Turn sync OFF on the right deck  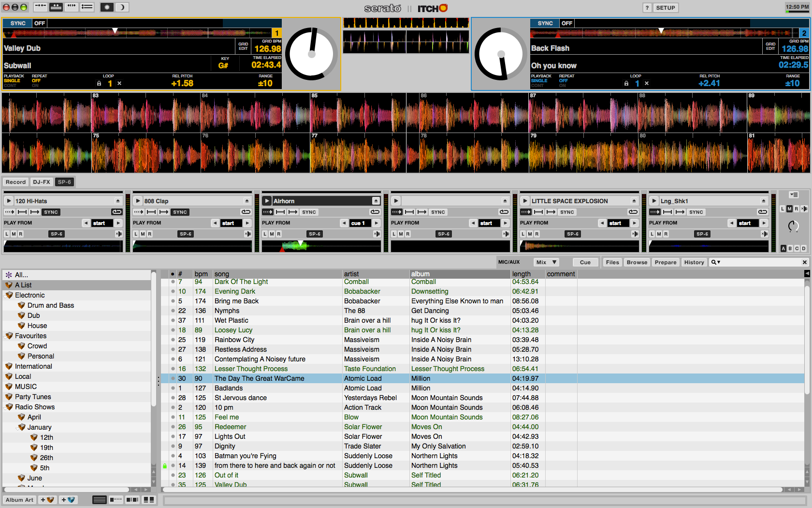pyautogui.click(x=567, y=23)
